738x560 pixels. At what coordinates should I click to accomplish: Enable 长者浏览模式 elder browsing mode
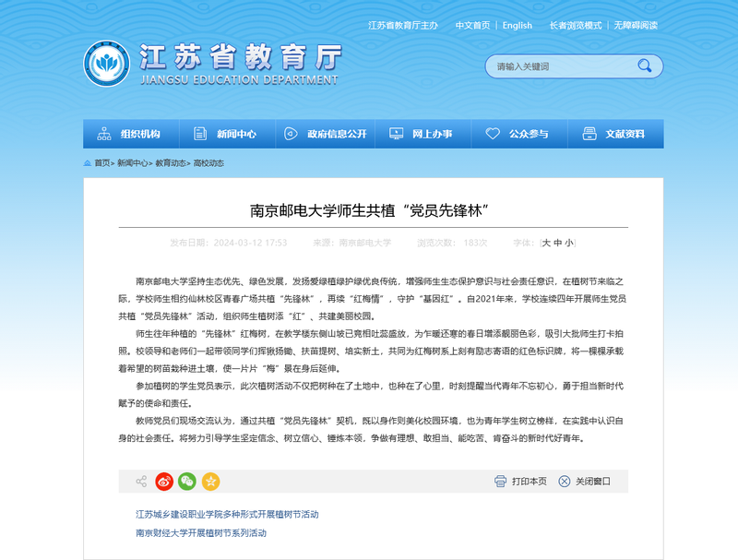click(x=575, y=25)
